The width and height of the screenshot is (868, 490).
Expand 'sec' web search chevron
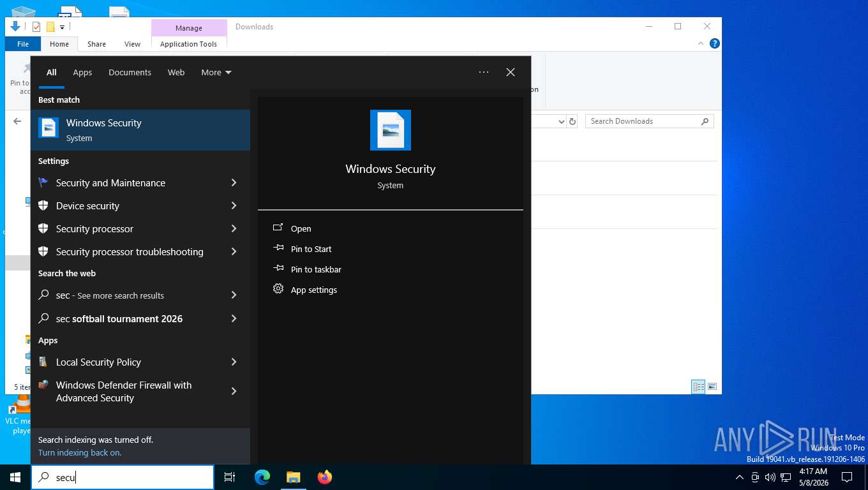tap(234, 295)
